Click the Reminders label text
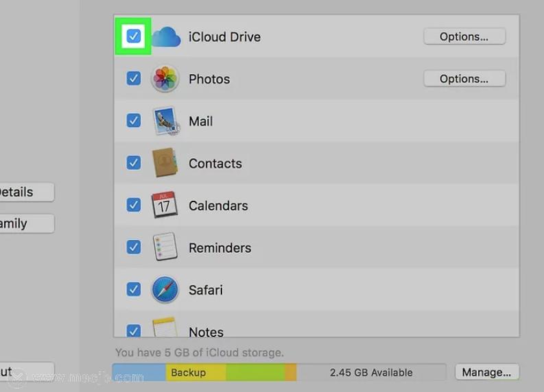 [220, 248]
